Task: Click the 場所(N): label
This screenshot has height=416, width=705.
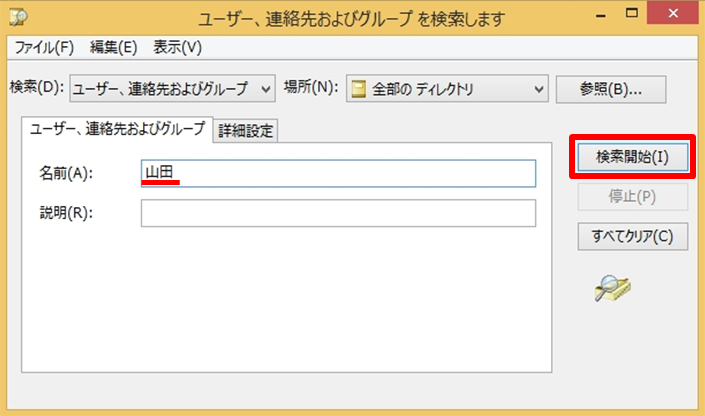Action: pos(311,87)
